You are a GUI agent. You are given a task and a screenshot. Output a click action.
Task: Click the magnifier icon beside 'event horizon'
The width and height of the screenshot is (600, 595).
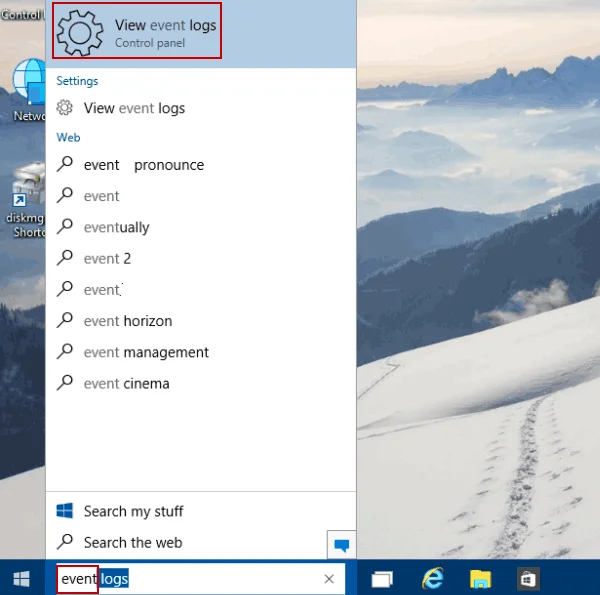(x=65, y=320)
